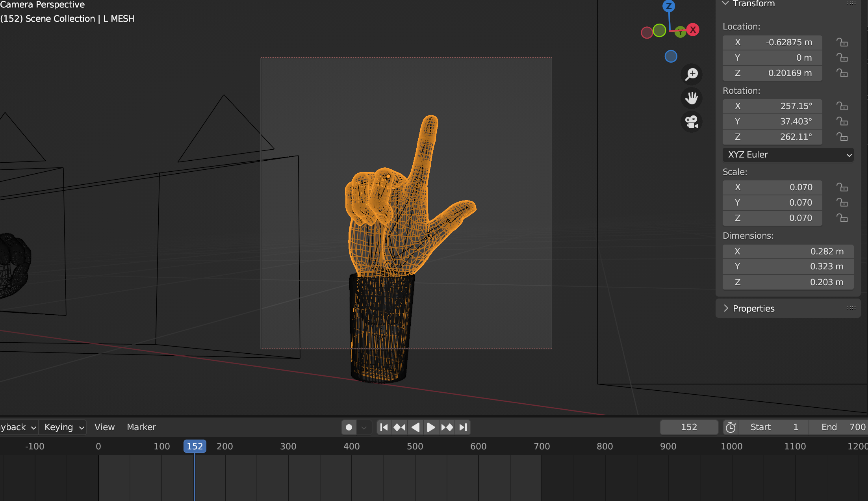Click the blue Z axis gizmo

coord(669,6)
